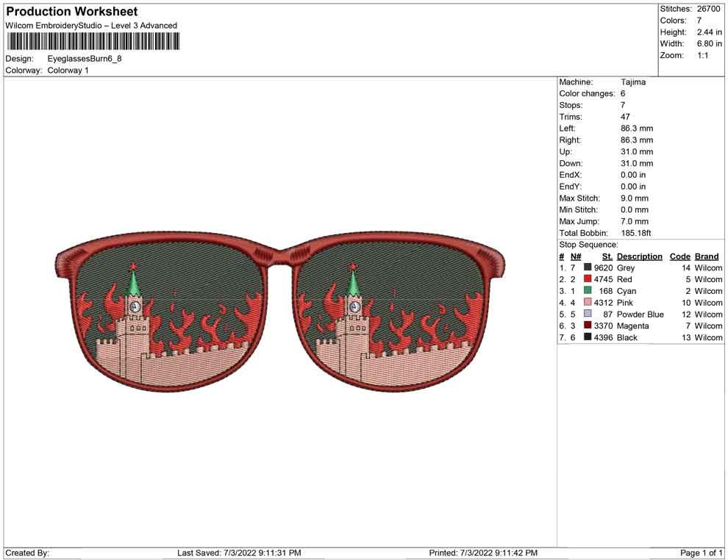This screenshot has width=728, height=560.
Task: Click the Max Jump value '7.0 mm'
Action: click(634, 221)
